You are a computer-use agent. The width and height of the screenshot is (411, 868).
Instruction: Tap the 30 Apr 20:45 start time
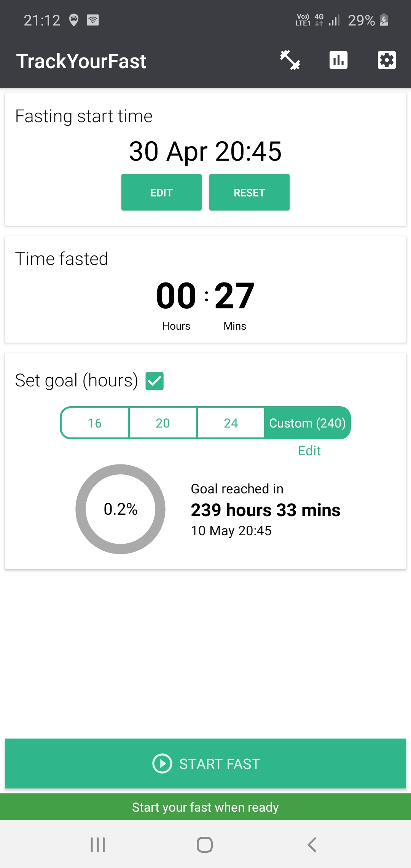[205, 152]
